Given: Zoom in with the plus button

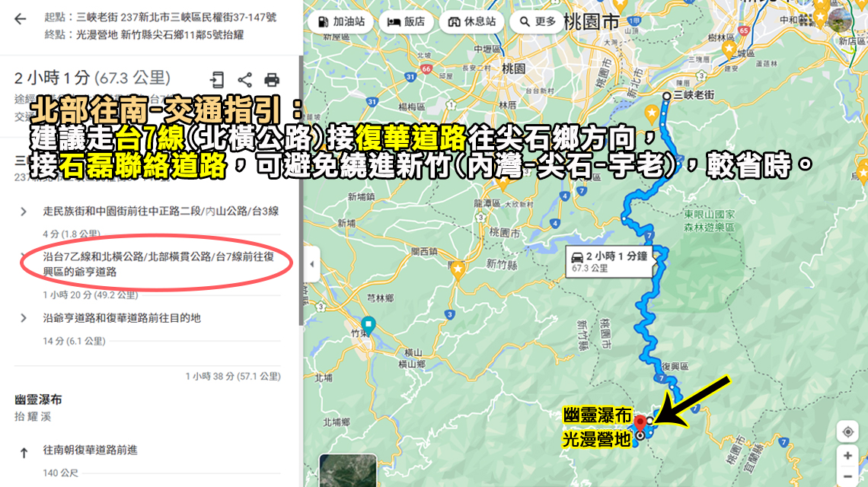Looking at the screenshot, I should [x=847, y=456].
